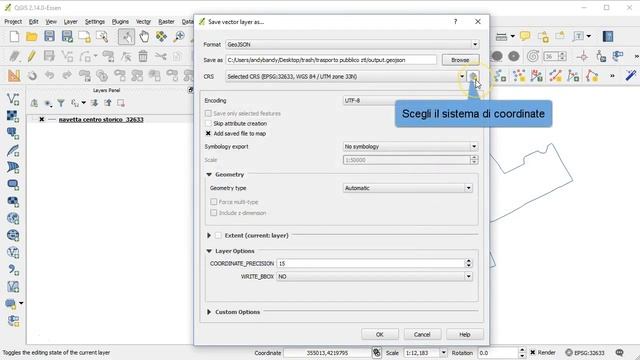Toggle editing with the yellow pencil icon

(x=31, y=56)
